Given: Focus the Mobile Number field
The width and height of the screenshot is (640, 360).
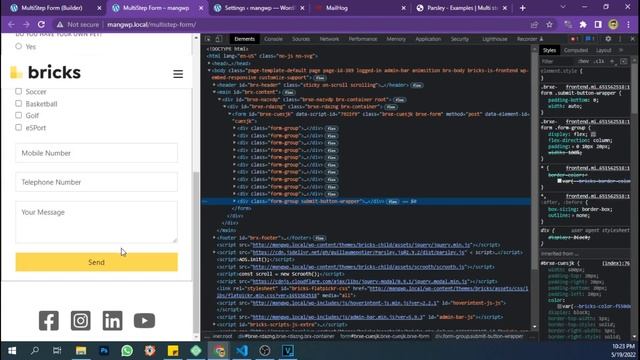Looking at the screenshot, I should (96, 153).
